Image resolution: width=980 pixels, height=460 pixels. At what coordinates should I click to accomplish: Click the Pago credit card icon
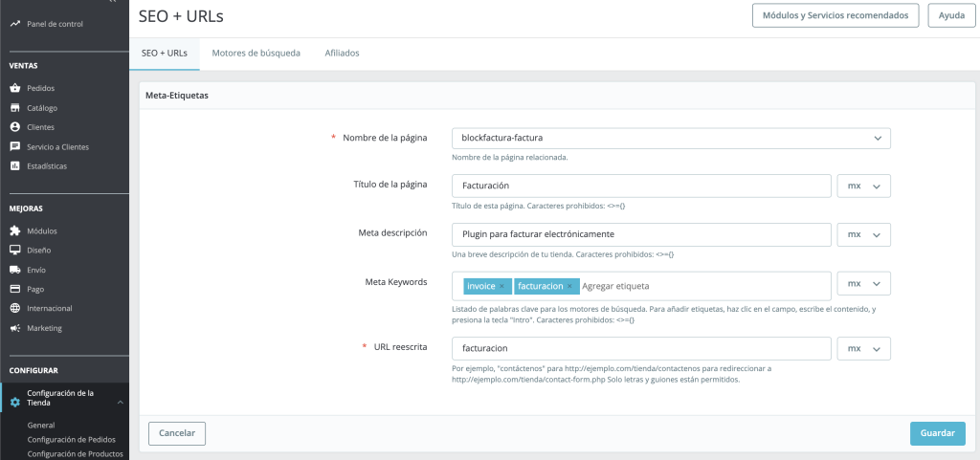(x=15, y=290)
